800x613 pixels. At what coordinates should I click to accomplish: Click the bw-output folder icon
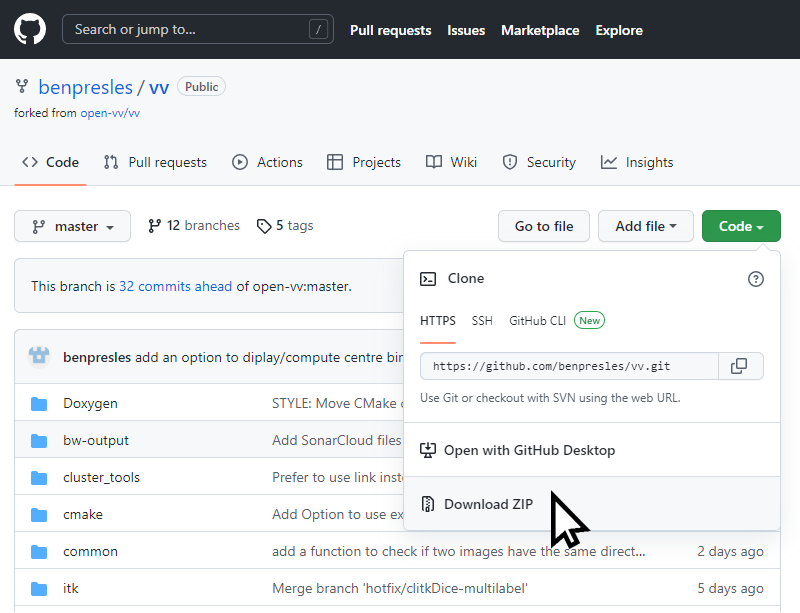pos(39,440)
